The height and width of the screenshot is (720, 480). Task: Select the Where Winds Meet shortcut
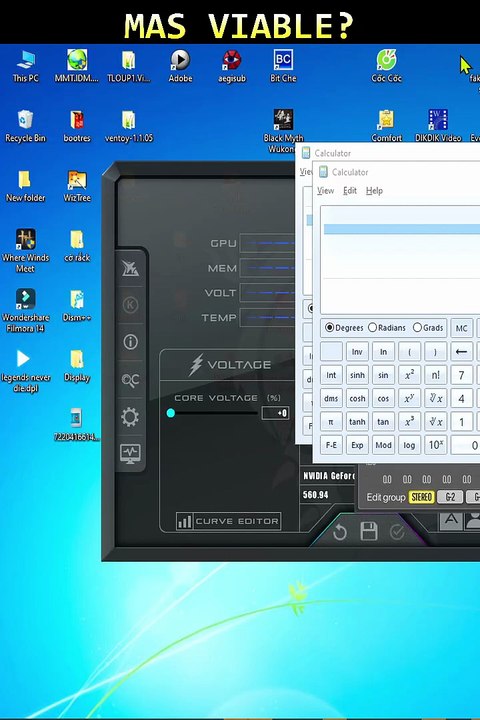tap(25, 251)
